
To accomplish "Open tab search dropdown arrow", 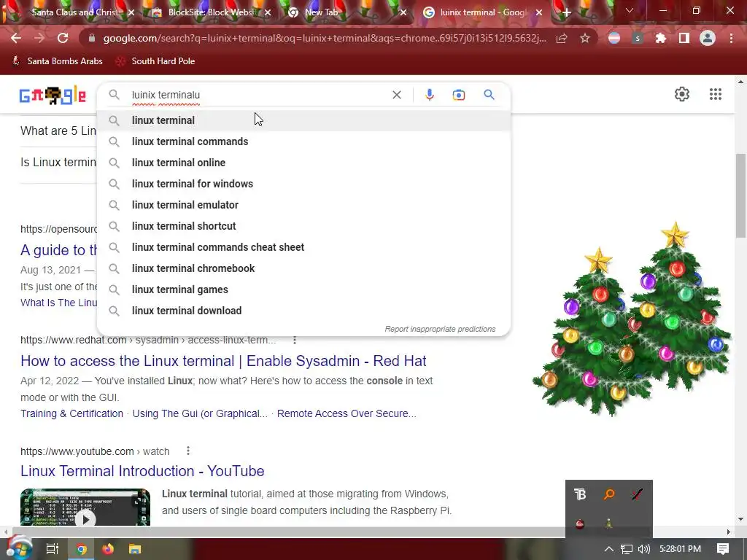I will coord(630,10).
